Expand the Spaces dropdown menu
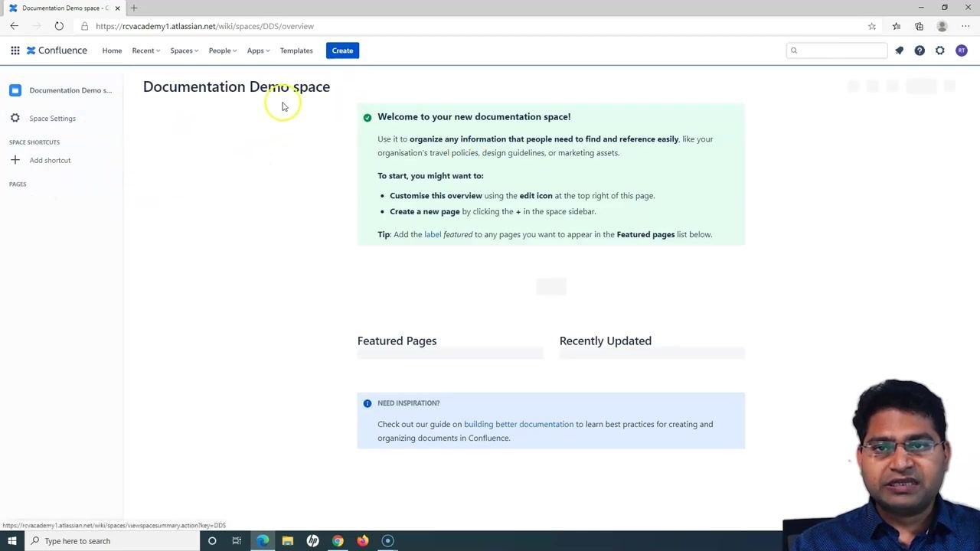The width and height of the screenshot is (980, 551). (x=184, y=51)
